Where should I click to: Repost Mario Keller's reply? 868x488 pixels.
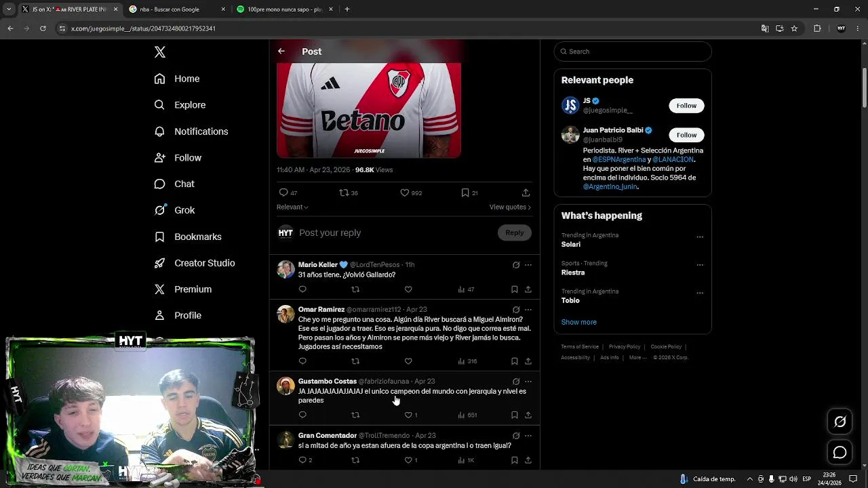355,289
